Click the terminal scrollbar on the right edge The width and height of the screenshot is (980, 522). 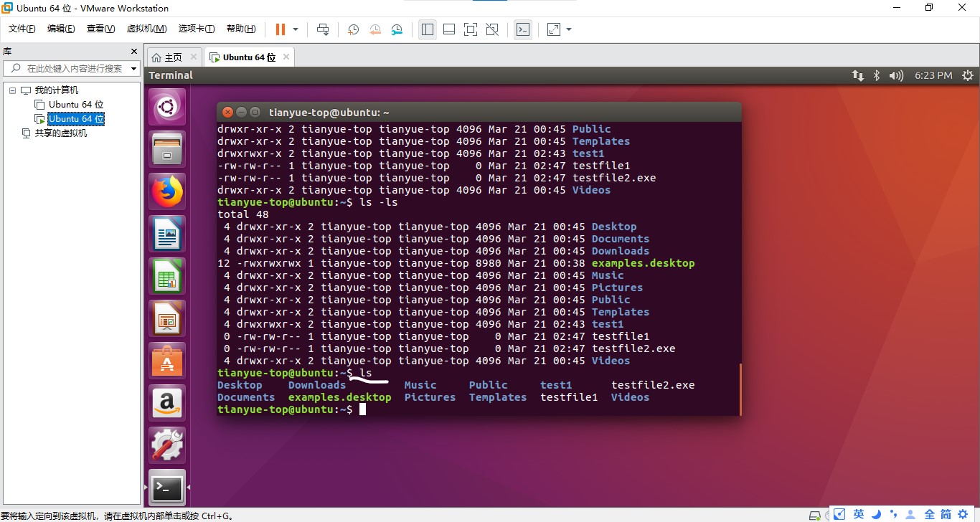click(x=739, y=389)
